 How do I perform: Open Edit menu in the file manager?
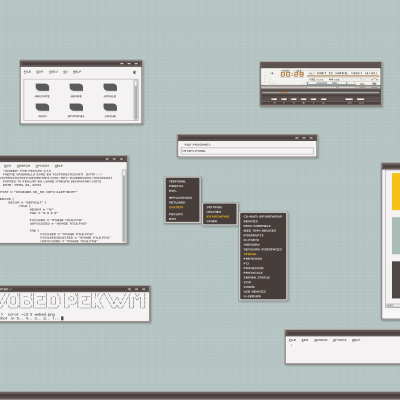coord(40,72)
